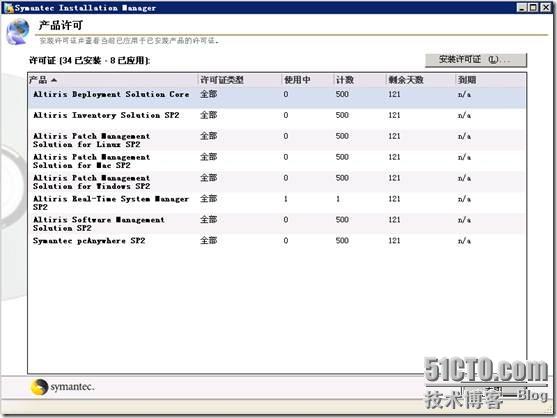
Task: Select Altiris Deployment Solution Core row
Action: [277, 97]
